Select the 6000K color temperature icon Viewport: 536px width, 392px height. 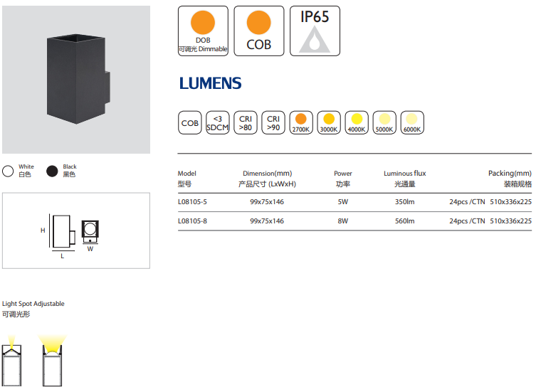[x=411, y=122]
